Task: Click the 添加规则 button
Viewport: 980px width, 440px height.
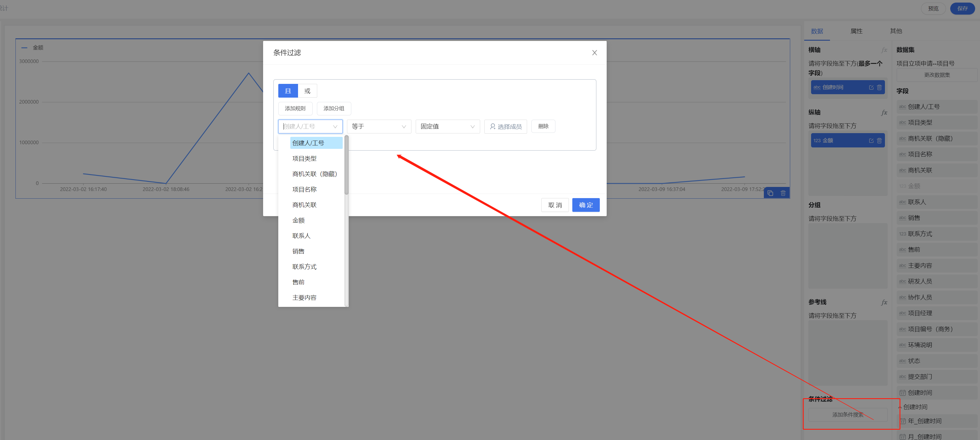Action: pos(295,108)
